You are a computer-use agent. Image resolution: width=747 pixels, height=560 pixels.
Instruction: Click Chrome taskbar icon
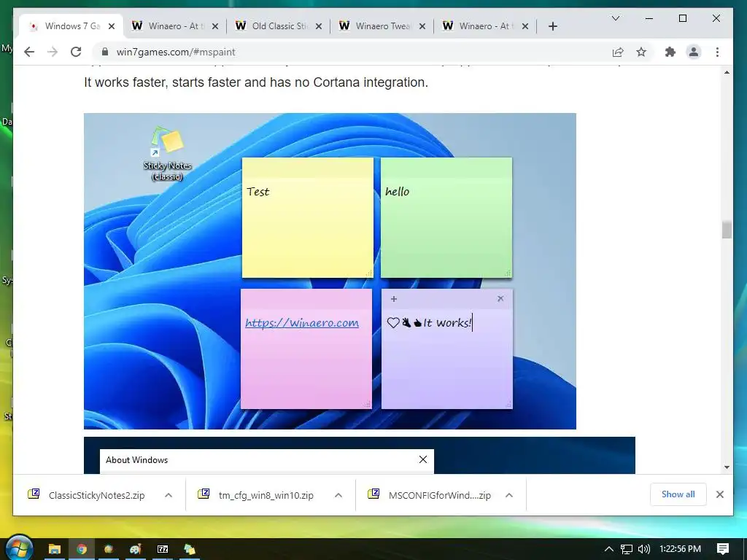pyautogui.click(x=82, y=549)
